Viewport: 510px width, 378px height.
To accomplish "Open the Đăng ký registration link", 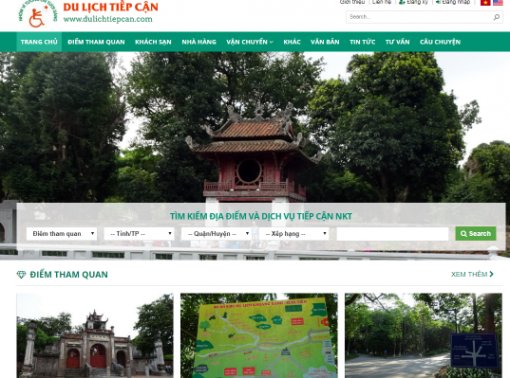I will click(x=413, y=2).
